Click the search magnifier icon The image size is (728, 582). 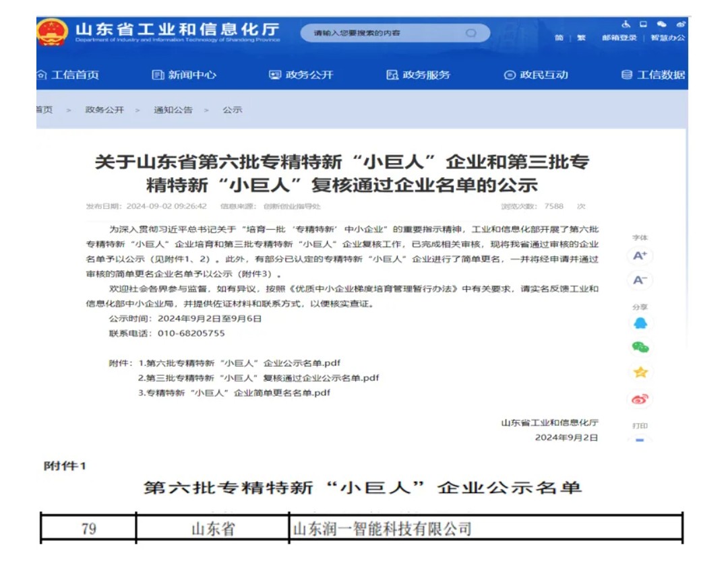tap(471, 33)
